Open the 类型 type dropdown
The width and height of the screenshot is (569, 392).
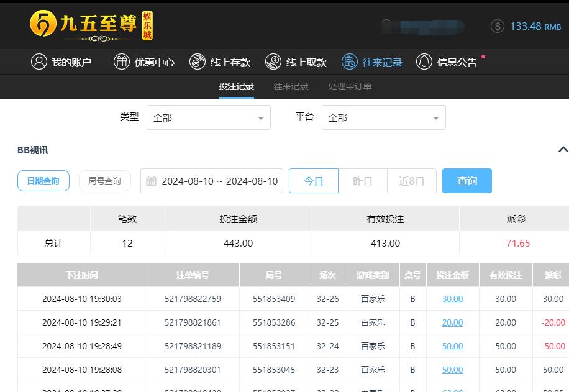click(208, 117)
